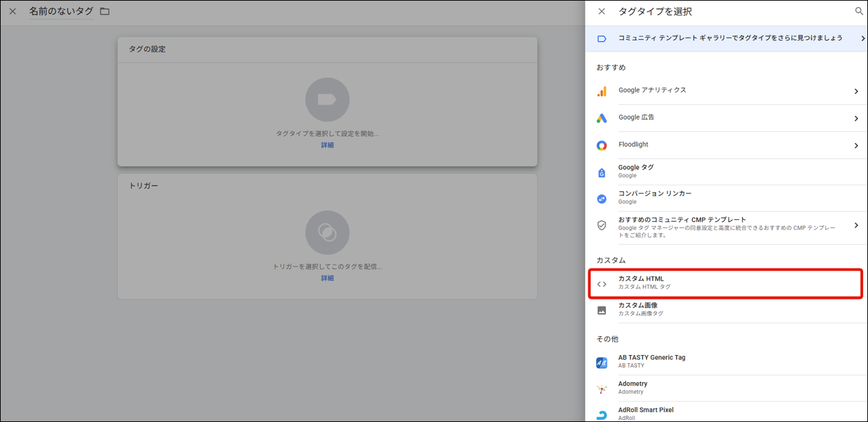Close the tag type selection panel
This screenshot has height=422, width=868.
click(601, 11)
